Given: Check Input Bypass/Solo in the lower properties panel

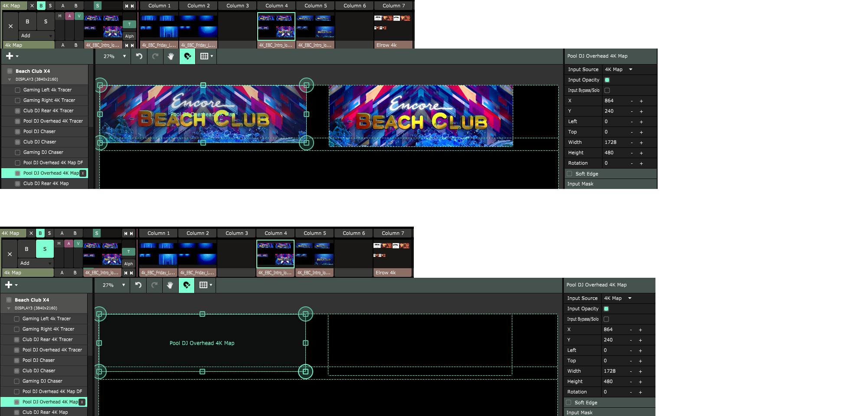Looking at the screenshot, I should tap(606, 319).
